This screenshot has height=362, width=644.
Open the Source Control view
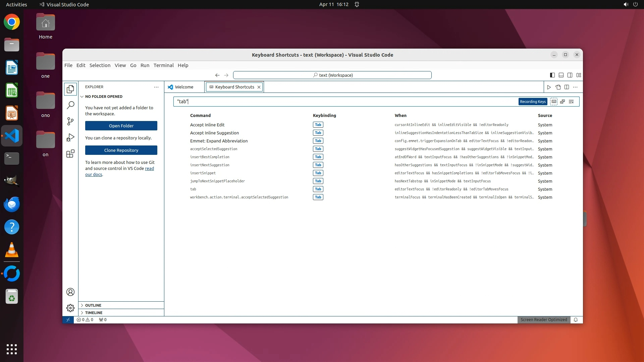pyautogui.click(x=70, y=121)
